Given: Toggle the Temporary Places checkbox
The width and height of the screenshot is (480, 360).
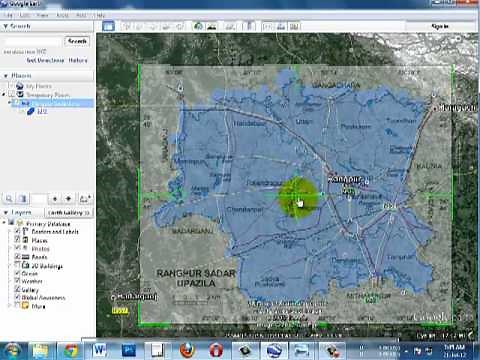Looking at the screenshot, I should 12,94.
